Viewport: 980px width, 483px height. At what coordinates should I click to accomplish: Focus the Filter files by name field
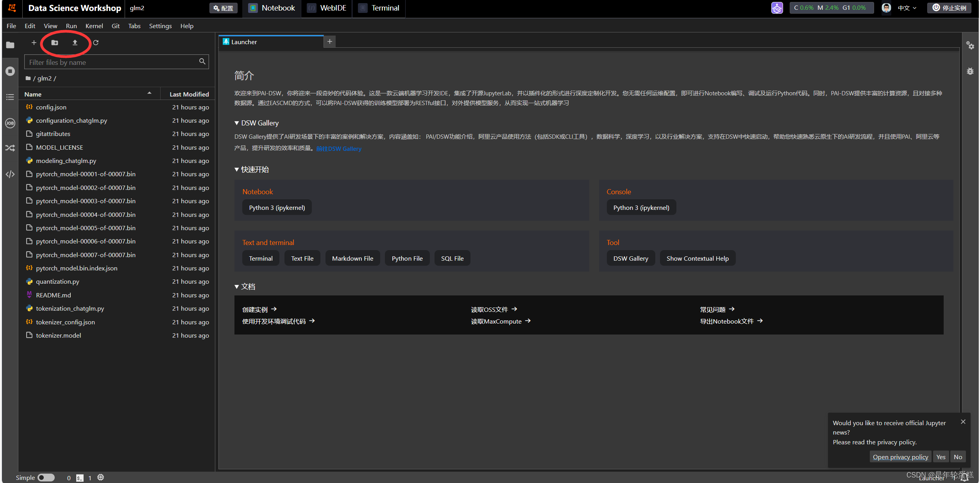(x=116, y=62)
